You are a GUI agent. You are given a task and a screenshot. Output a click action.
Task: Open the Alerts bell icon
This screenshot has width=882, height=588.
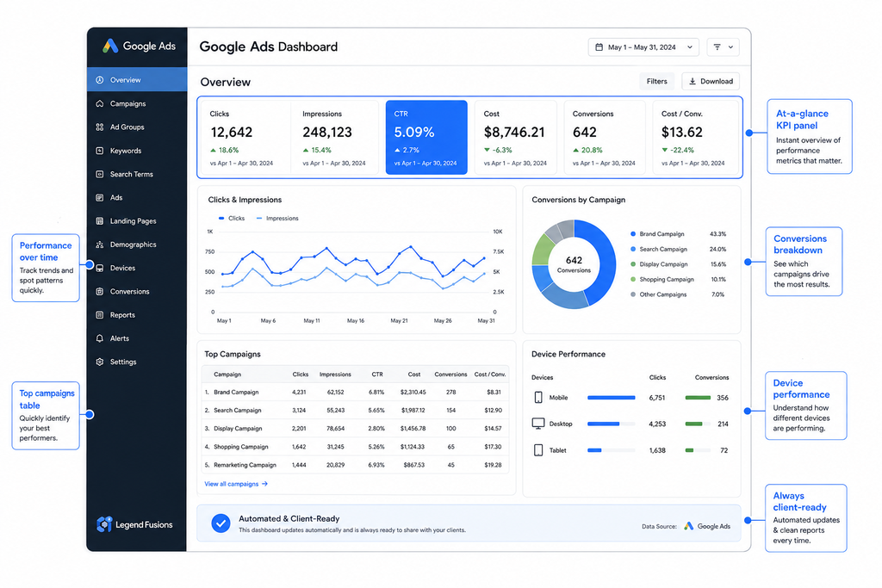[100, 338]
